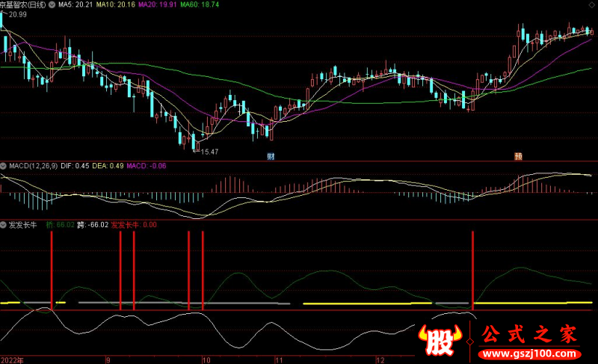
Task: Click the orange 预 forecast marker icon
Action: [517, 155]
